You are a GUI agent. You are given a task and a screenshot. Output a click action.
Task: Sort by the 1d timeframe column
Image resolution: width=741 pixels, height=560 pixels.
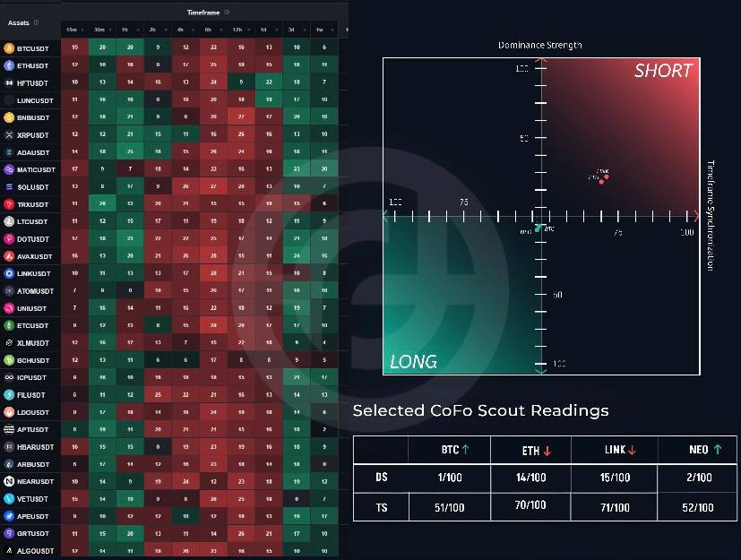point(269,30)
